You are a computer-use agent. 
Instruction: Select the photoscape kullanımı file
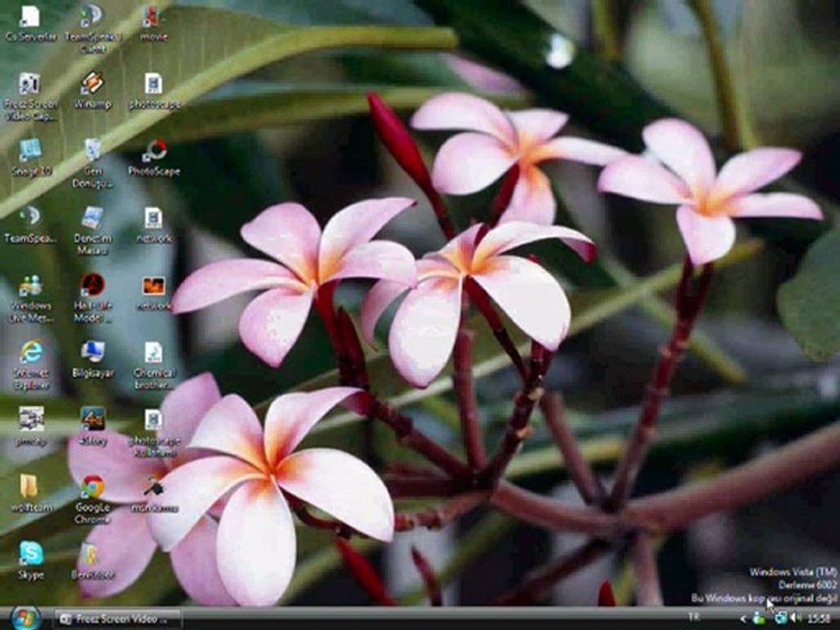point(154,433)
